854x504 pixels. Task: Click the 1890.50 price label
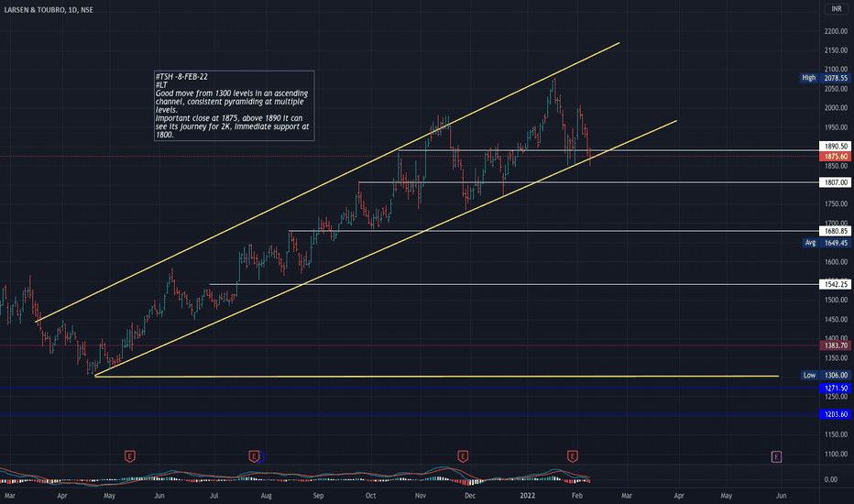(x=835, y=146)
